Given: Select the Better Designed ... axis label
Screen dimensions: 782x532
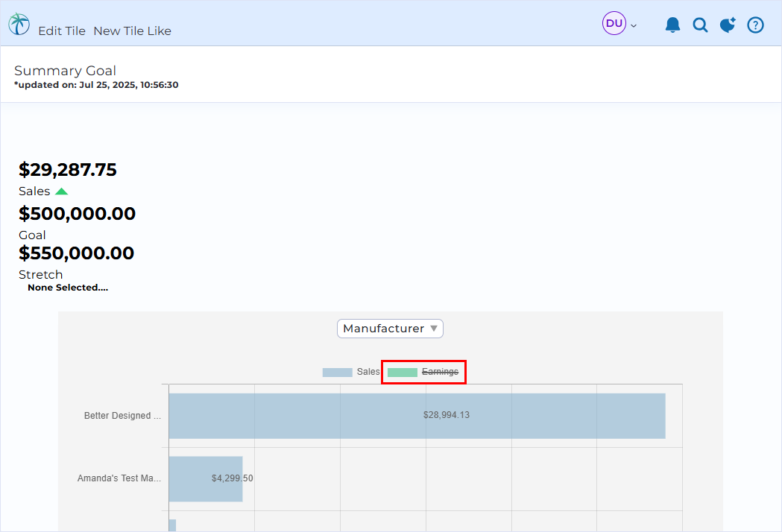Looking at the screenshot, I should tap(122, 415).
